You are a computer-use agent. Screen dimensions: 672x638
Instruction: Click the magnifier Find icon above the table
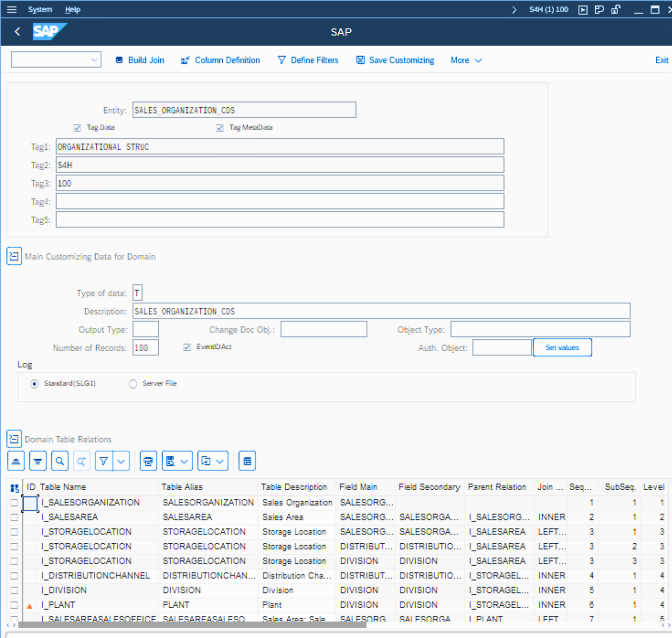[x=60, y=461]
